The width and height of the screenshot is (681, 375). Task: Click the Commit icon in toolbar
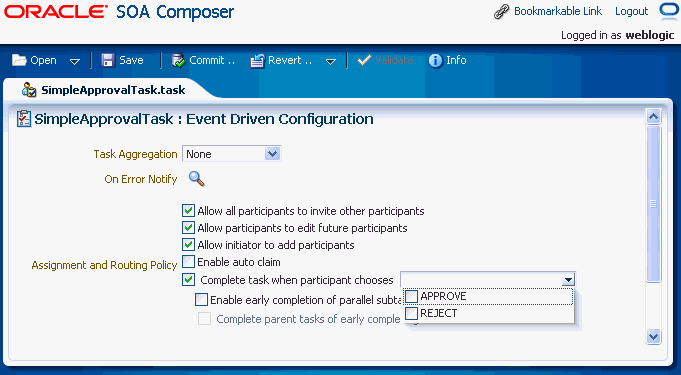[x=178, y=60]
